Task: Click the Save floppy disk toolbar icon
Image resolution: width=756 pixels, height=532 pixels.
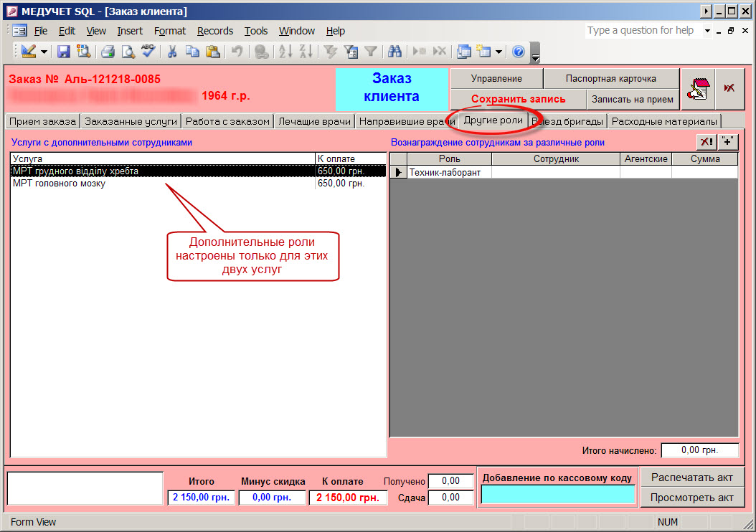Action: [x=63, y=52]
